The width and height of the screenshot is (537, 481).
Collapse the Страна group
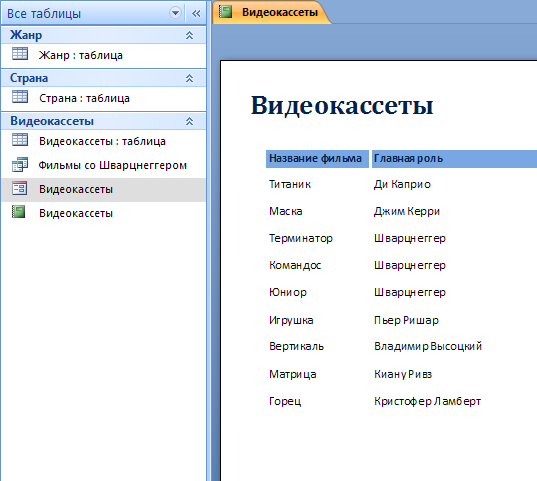189,78
